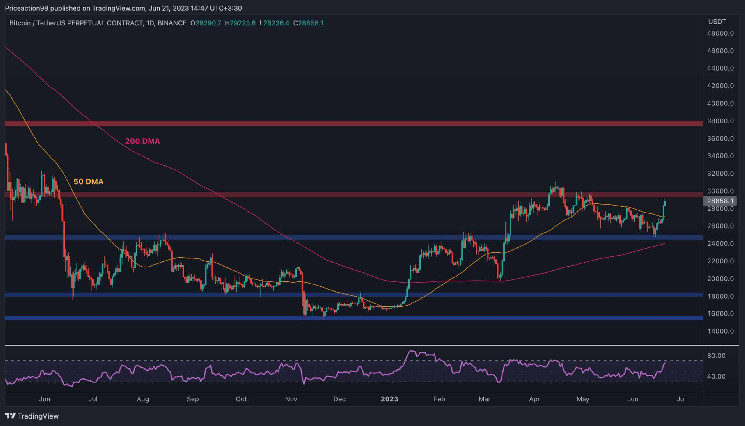Select the lowest blue support zone near 15500
This screenshot has width=745, height=426.
(x=353, y=318)
